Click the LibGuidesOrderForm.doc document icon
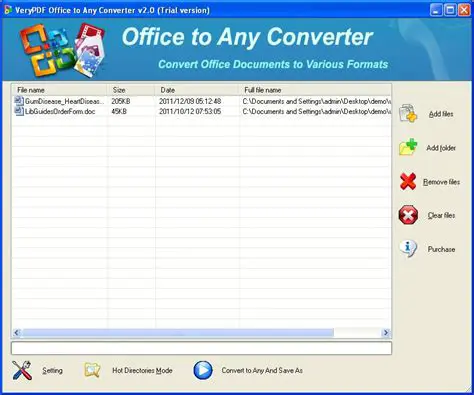The image size is (474, 395). [19, 111]
